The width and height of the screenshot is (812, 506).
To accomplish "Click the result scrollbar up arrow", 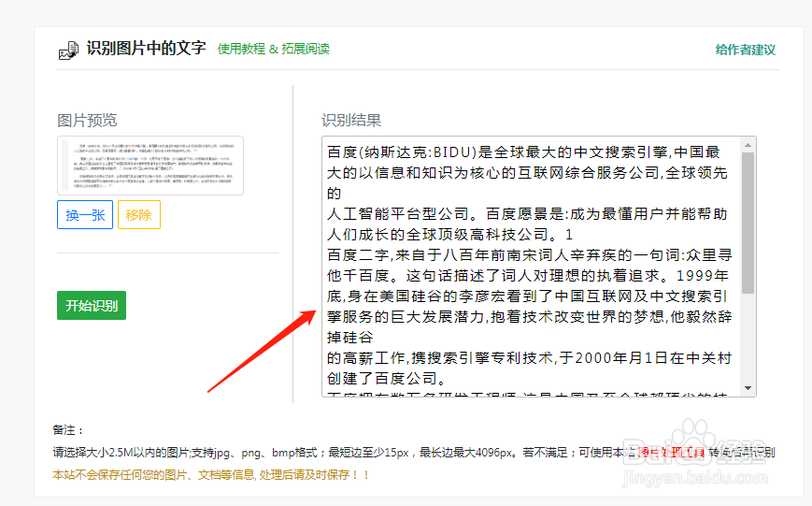I will [x=748, y=145].
